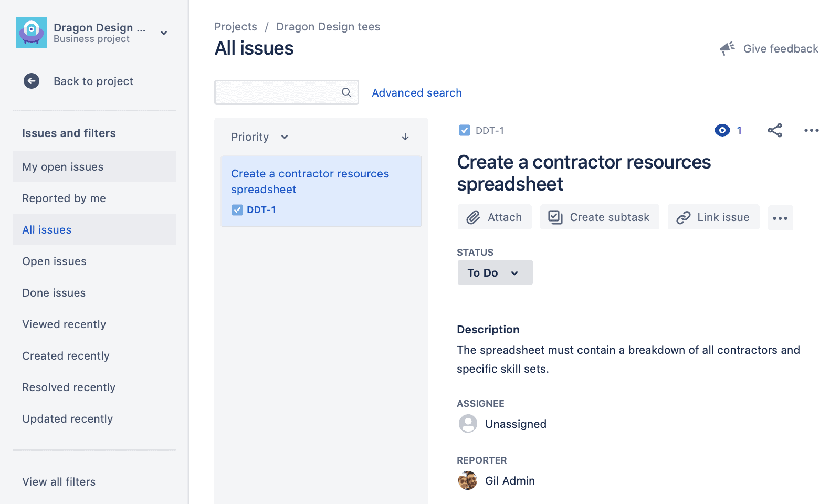840x504 pixels.
Task: Click the share icon on issue DDT-1
Action: [775, 130]
